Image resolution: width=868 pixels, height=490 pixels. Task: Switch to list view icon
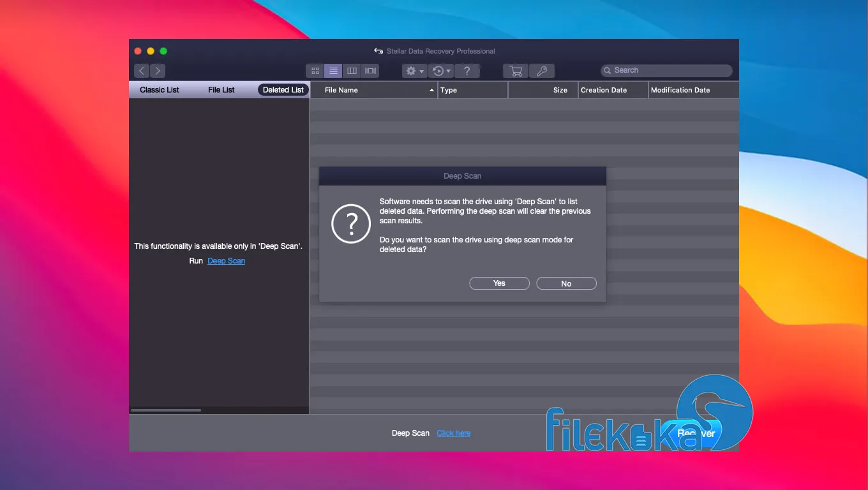click(x=333, y=71)
